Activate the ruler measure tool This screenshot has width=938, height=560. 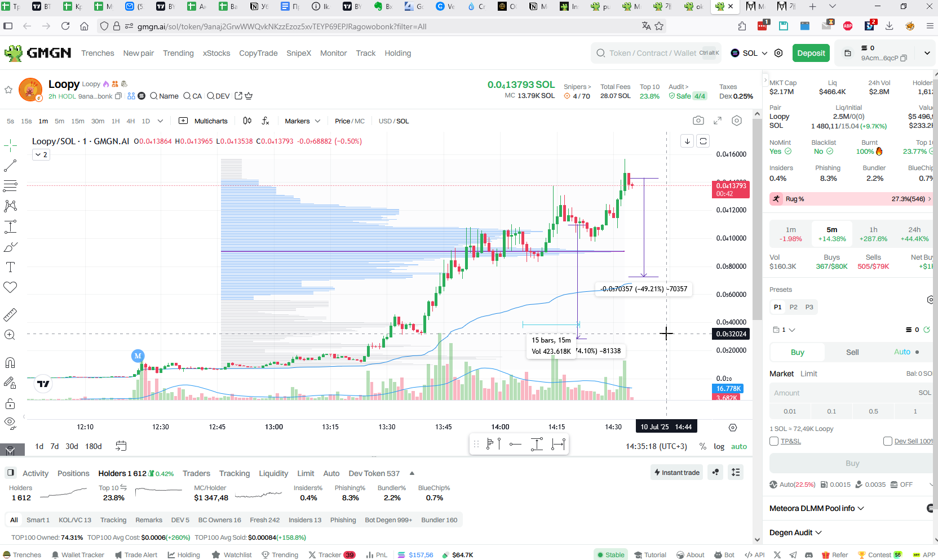10,314
